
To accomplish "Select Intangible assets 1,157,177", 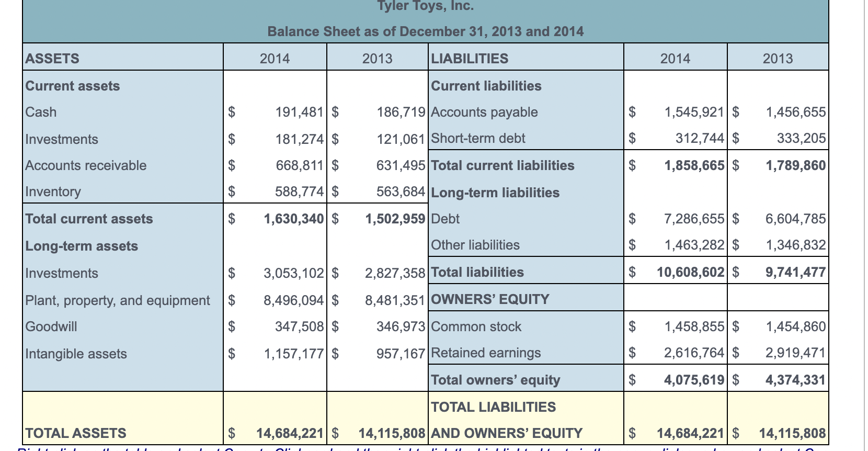I will coord(294,354).
